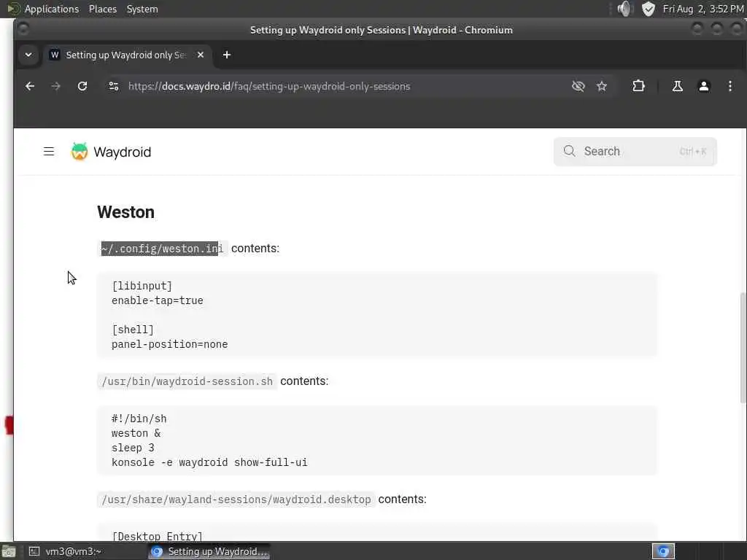Screen dimensions: 747x560
Task: Click the search magnifier icon
Action: pyautogui.click(x=569, y=151)
